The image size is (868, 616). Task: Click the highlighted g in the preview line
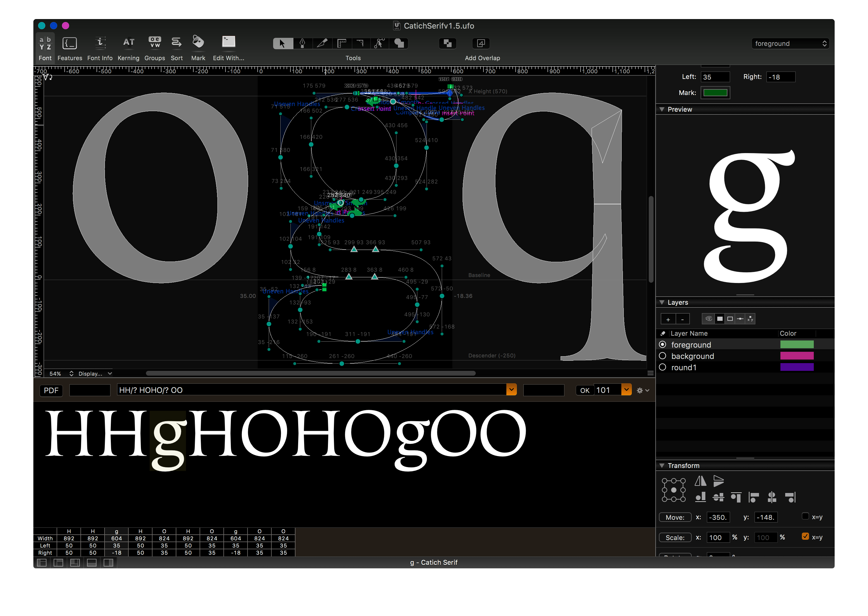tap(168, 441)
